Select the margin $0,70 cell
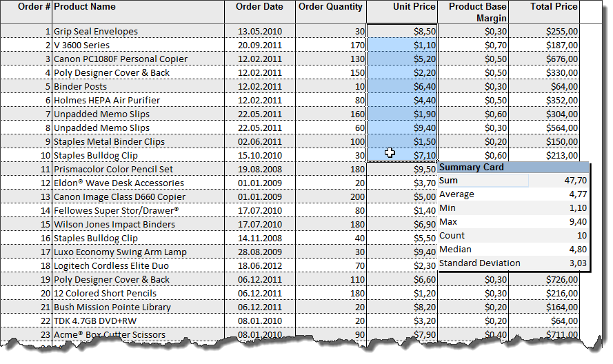The height and width of the screenshot is (364, 613). (x=472, y=45)
